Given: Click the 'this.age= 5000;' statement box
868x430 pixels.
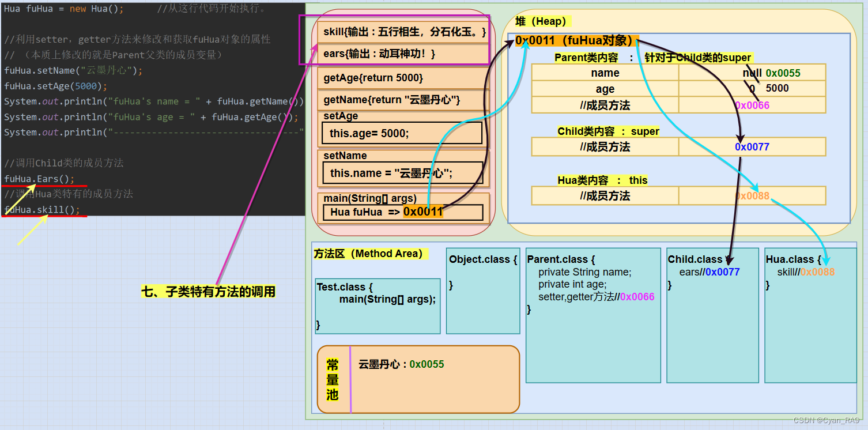Looking at the screenshot, I should (x=402, y=133).
